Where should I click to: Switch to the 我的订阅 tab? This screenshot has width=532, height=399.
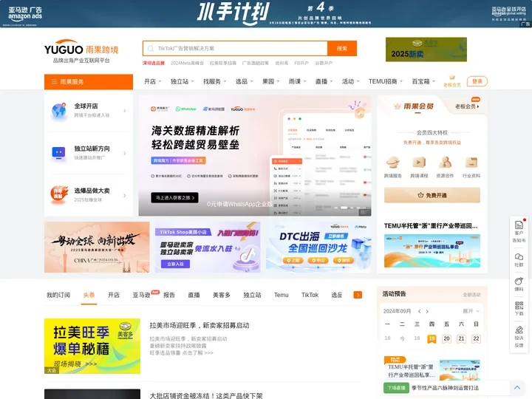coord(58,295)
